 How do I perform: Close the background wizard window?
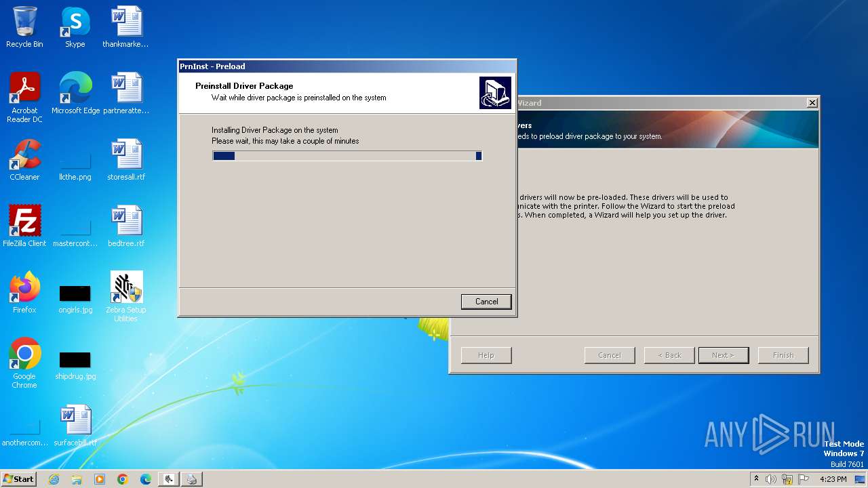click(x=812, y=103)
